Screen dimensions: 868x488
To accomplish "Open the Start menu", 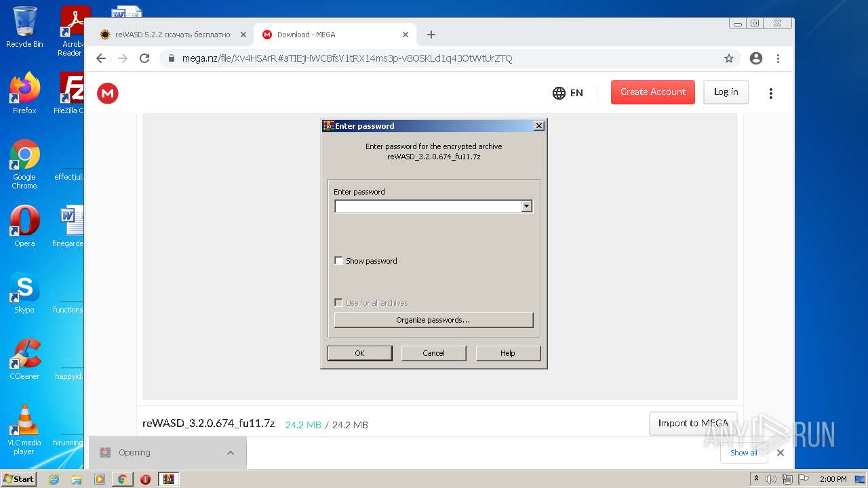I will point(19,479).
